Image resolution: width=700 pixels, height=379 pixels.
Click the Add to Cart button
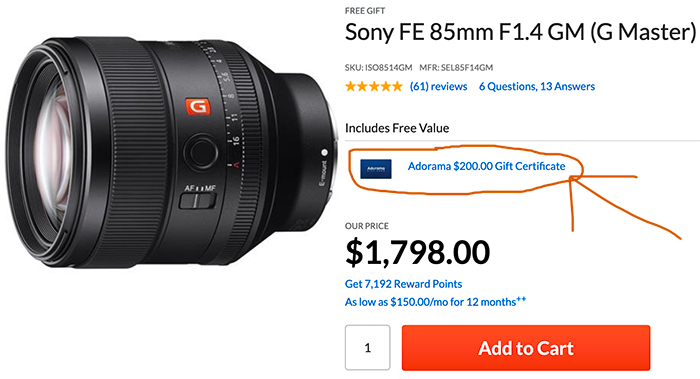coord(526,348)
